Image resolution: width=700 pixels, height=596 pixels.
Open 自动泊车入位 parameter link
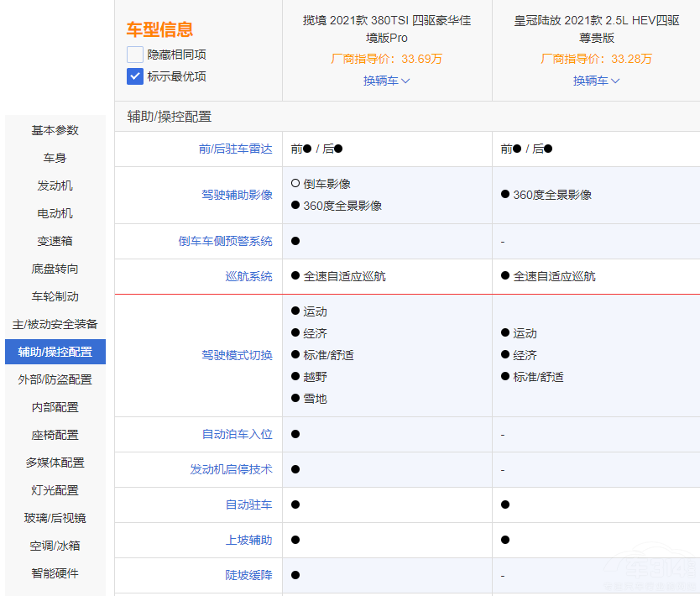[237, 434]
